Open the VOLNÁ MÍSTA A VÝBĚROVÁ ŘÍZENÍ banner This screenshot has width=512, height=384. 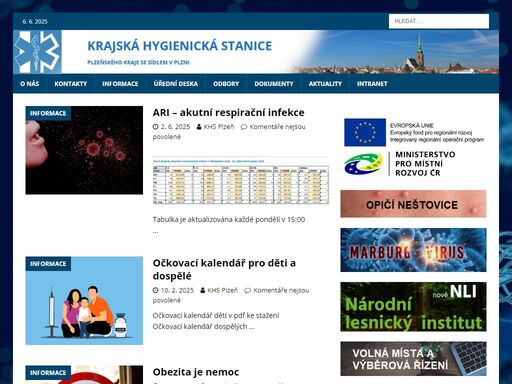(x=413, y=359)
